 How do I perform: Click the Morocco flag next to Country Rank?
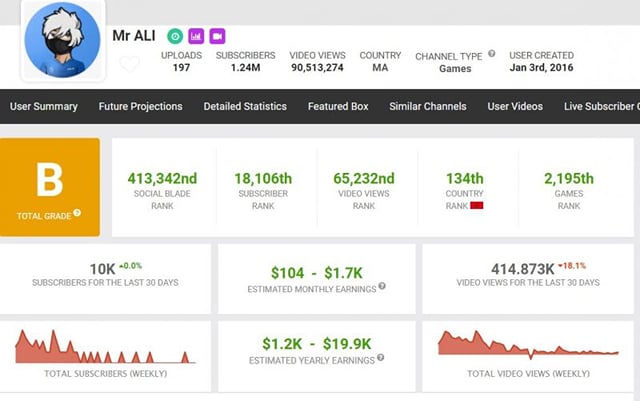(x=477, y=205)
